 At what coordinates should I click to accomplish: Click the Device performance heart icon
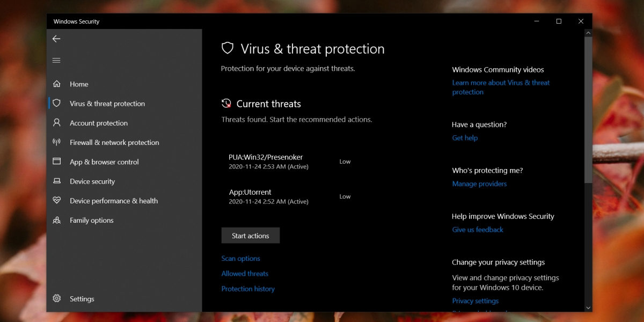(x=56, y=201)
